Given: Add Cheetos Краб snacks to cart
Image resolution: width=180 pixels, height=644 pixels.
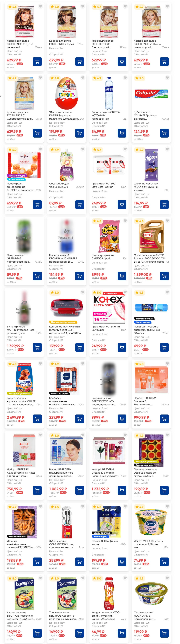Looking at the screenshot, I should pyautogui.click(x=122, y=276).
